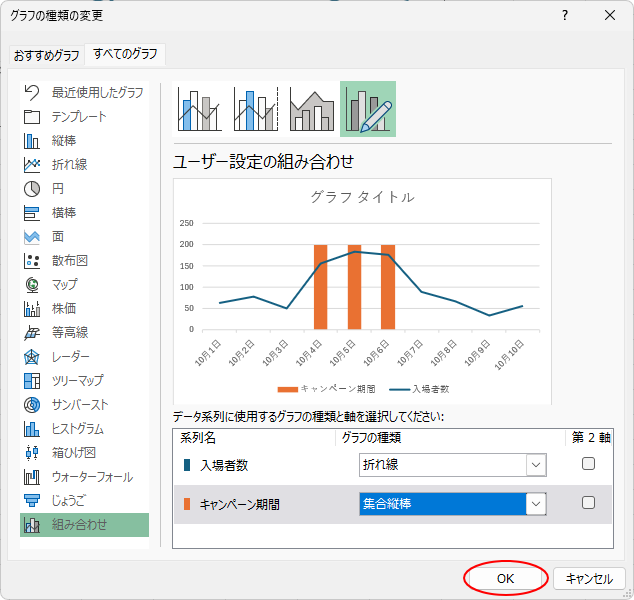Choose 散布図 (scatter) chart category
The height and width of the screenshot is (600, 634).
70,261
